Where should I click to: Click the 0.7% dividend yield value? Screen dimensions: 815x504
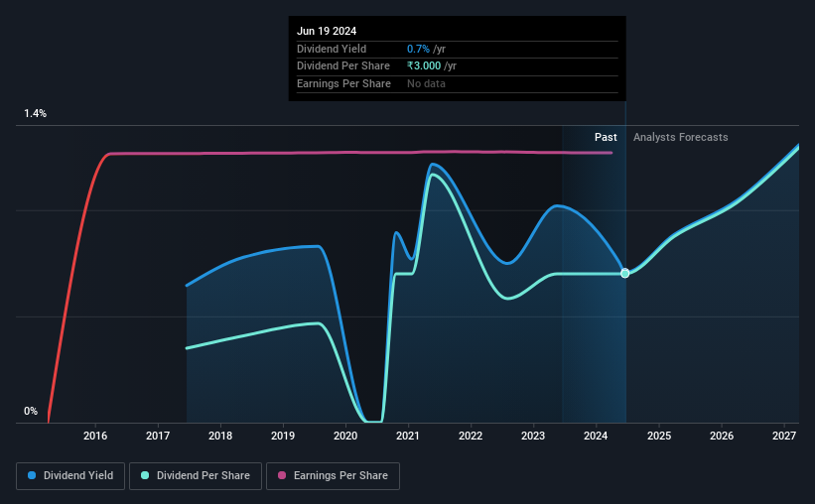(418, 49)
